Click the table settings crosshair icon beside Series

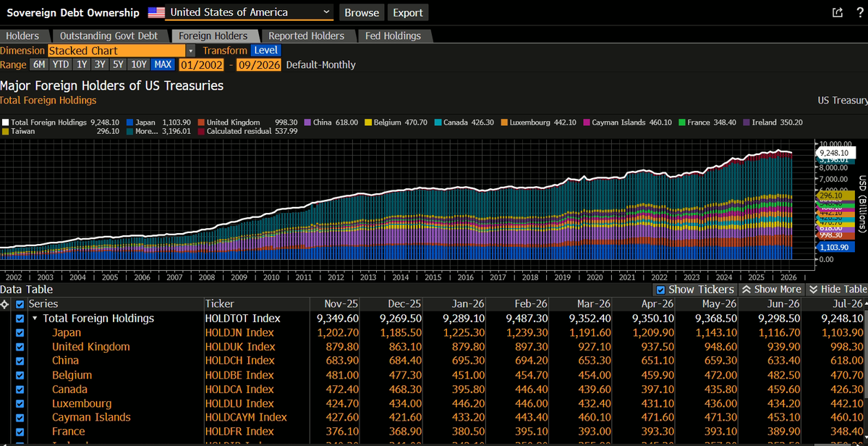coord(5,304)
